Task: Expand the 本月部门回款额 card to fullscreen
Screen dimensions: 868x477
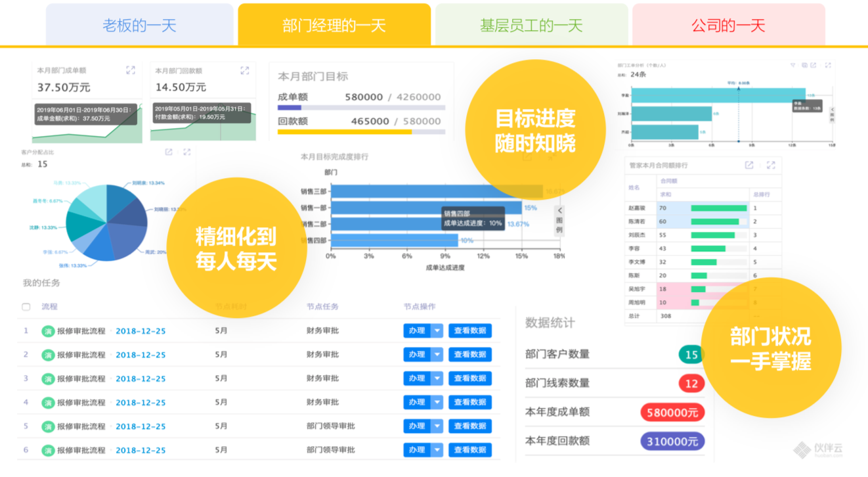Action: coord(245,70)
